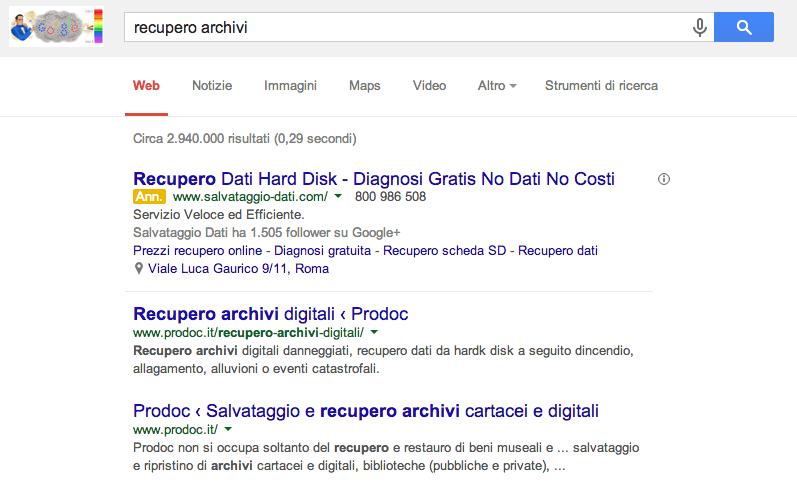
Task: Click the www.salvataggio-dati.com/ URL text
Action: 250,197
